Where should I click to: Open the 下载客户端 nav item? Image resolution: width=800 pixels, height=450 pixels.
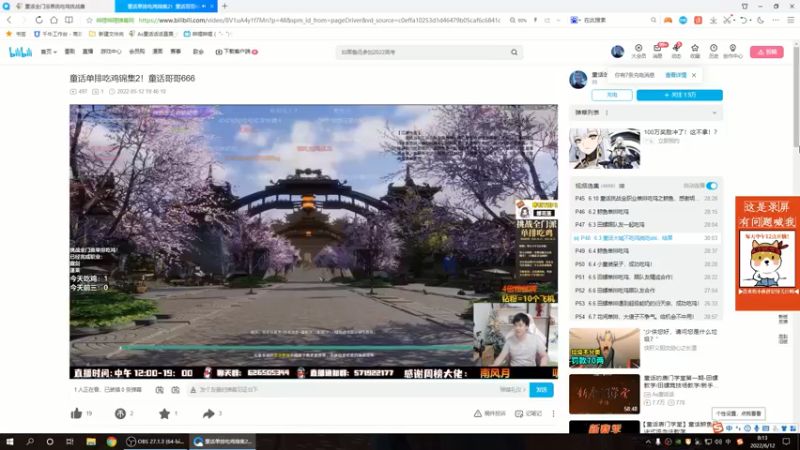point(236,52)
